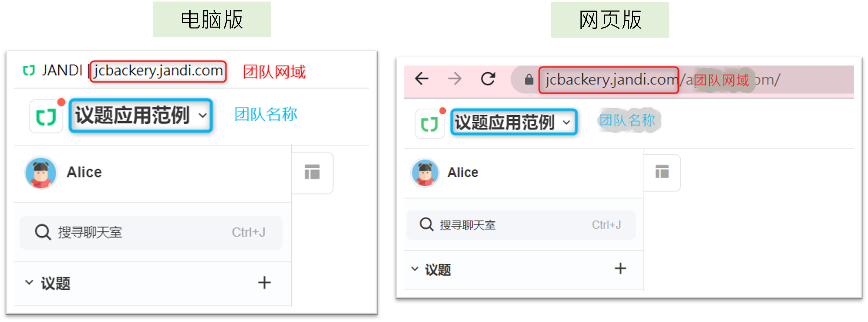This screenshot has height=322, width=868.
Task: Open the 议题应用范例 team dropdown in desktop version
Action: (141, 116)
